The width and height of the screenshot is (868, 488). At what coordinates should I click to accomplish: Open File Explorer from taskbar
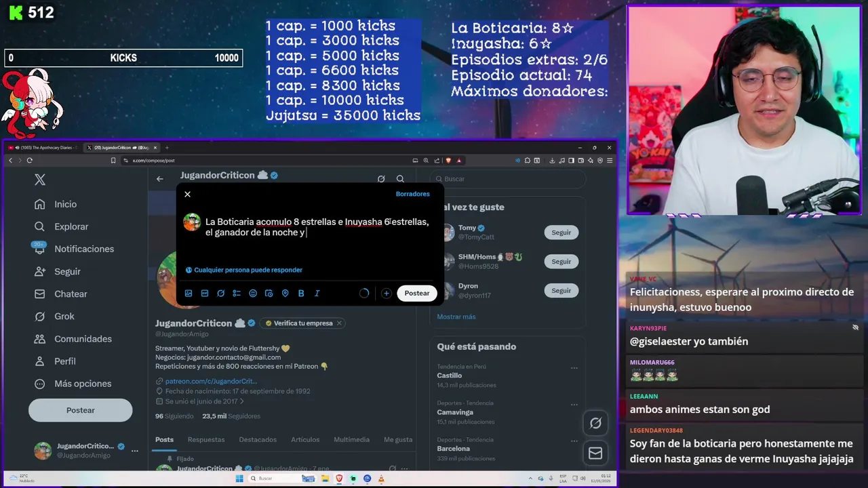point(326,479)
